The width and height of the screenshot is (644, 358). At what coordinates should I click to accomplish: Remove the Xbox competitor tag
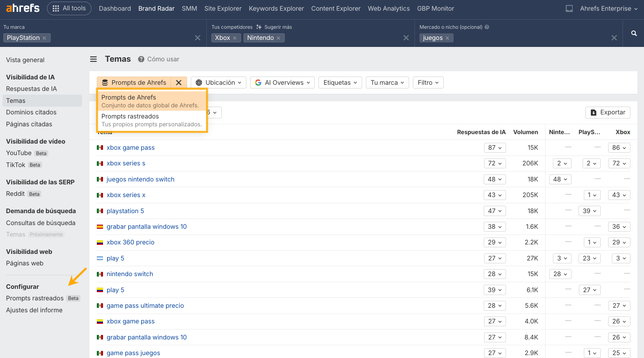(x=235, y=38)
